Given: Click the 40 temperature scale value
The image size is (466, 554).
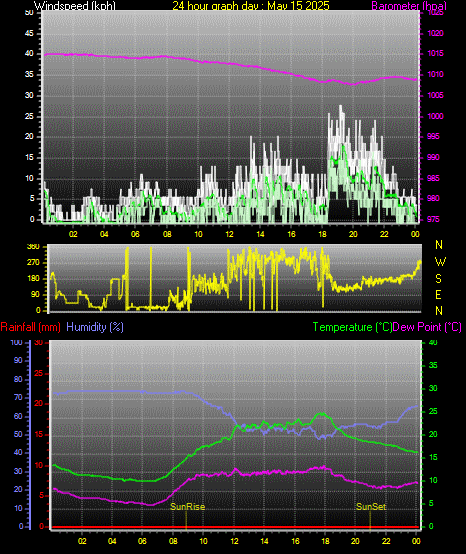Looking at the screenshot, I should [433, 342].
